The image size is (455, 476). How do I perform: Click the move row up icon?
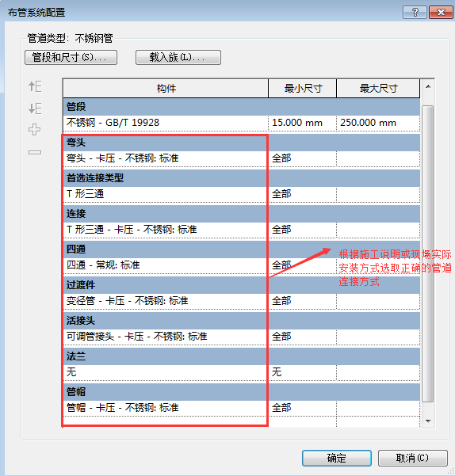35,86
